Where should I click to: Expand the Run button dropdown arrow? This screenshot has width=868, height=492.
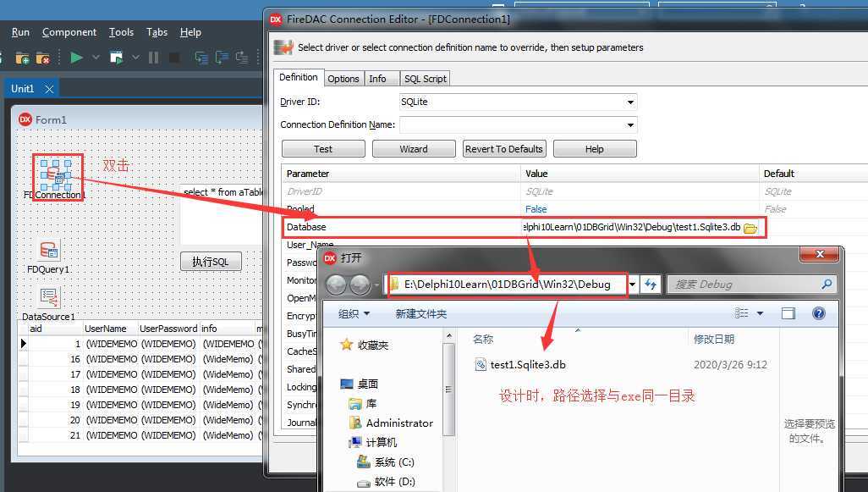pos(96,57)
